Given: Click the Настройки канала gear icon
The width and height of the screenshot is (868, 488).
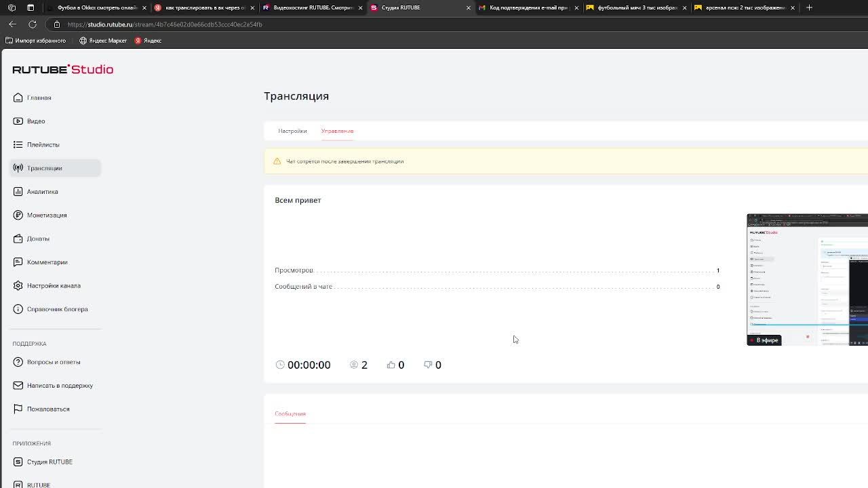Looking at the screenshot, I should tap(18, 285).
